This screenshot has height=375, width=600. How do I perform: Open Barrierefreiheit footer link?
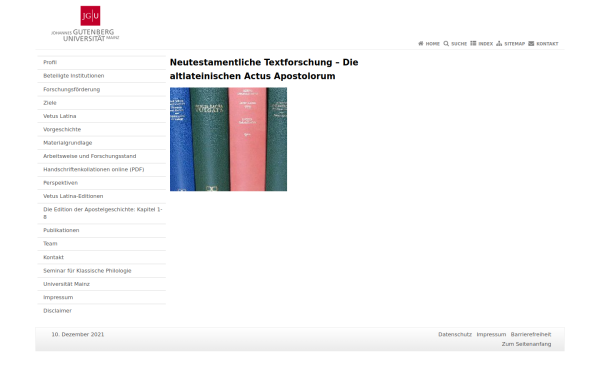coord(531,334)
